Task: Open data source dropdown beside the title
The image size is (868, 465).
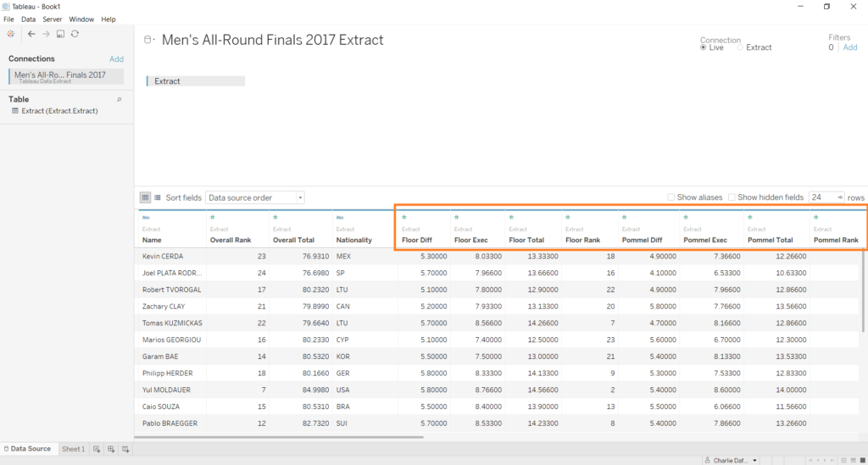Action: 149,40
